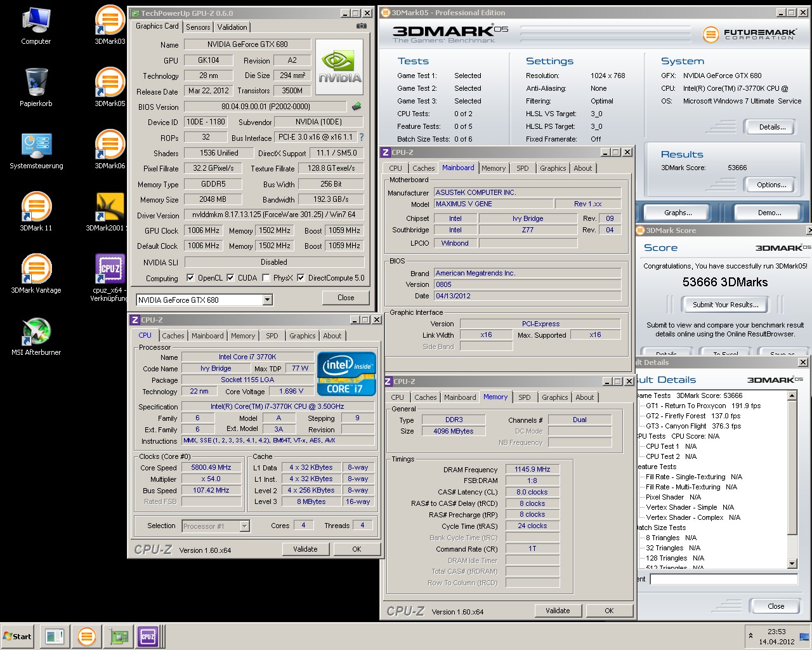Open Graphs in 3DMark05
This screenshot has height=650, width=812.
pyautogui.click(x=678, y=213)
